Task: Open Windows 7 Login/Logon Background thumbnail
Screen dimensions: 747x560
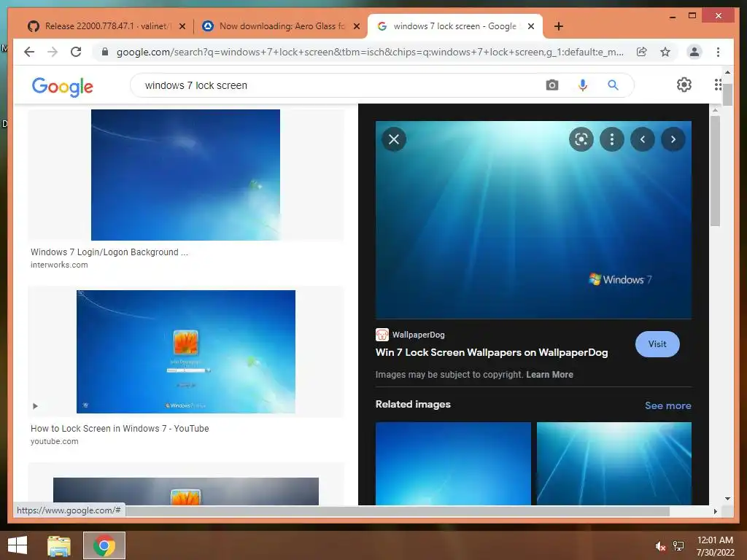Action: (185, 175)
